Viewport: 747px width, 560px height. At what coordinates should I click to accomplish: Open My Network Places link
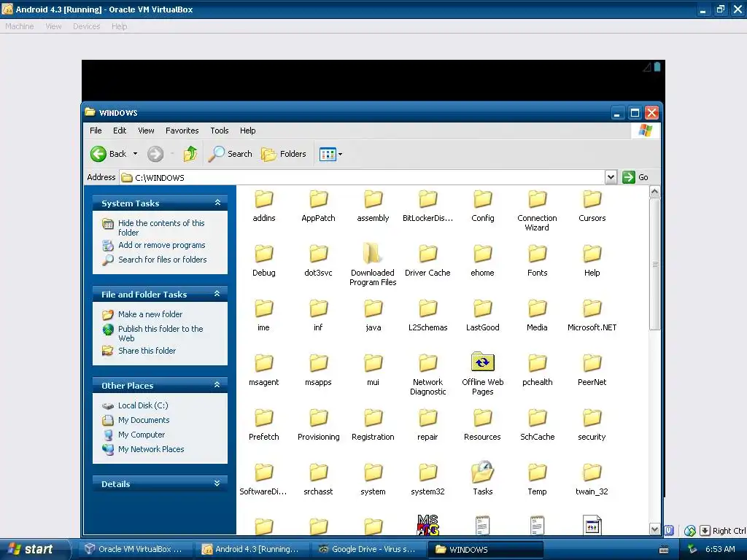point(151,449)
